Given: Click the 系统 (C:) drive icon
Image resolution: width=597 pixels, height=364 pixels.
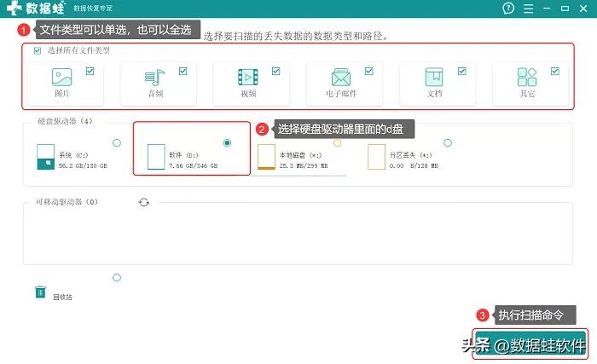Looking at the screenshot, I should [x=46, y=157].
